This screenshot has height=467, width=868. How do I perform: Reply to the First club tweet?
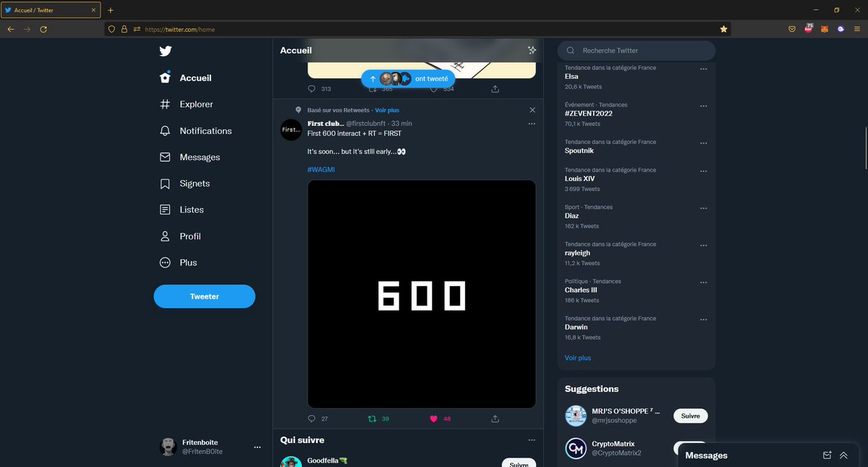click(312, 418)
